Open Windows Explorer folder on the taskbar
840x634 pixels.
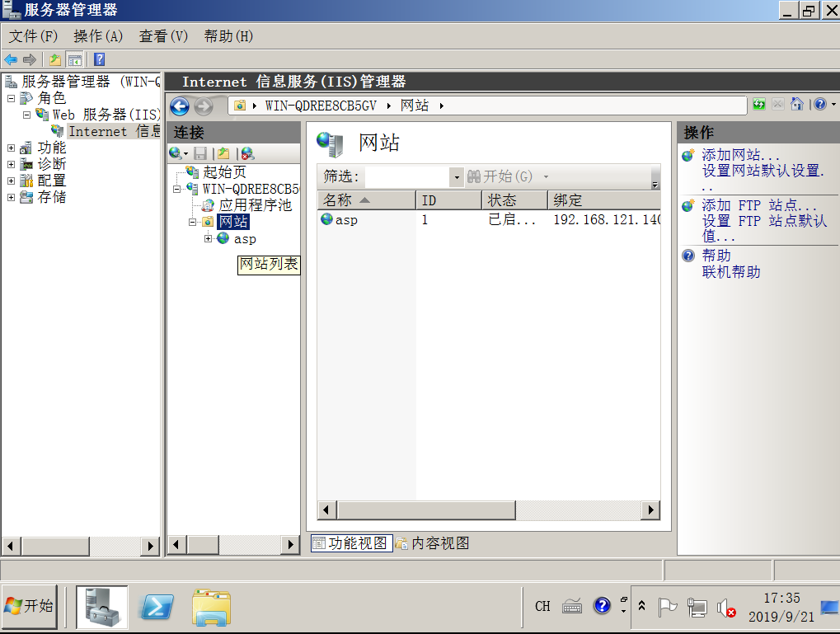(212, 607)
